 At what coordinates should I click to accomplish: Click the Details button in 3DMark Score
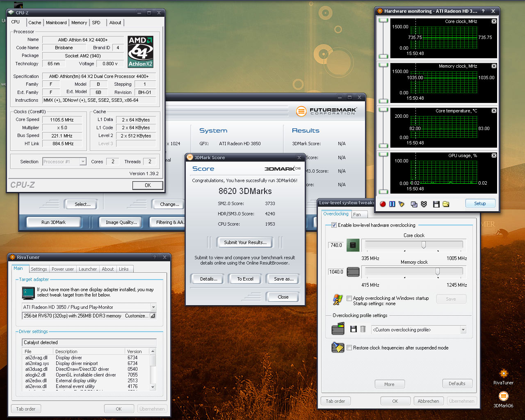209,279
